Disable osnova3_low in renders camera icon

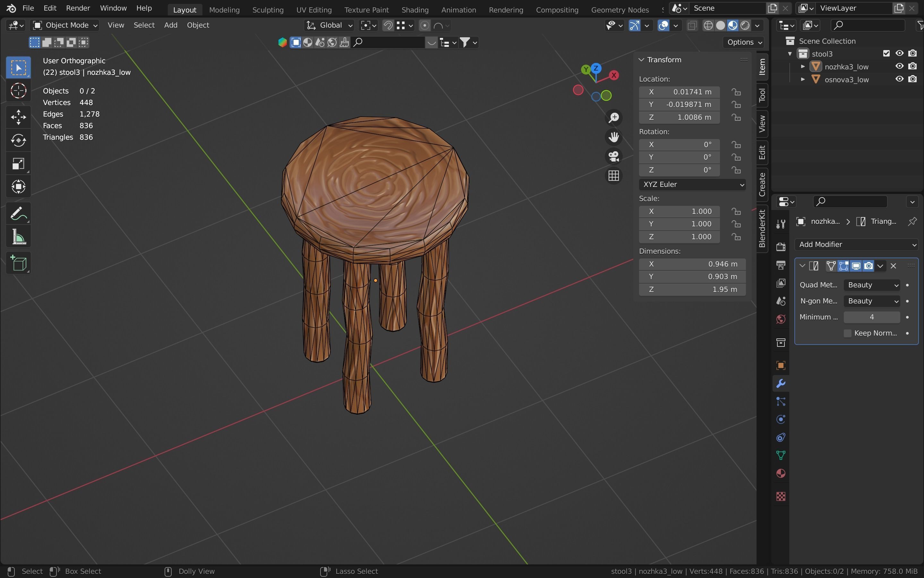click(912, 79)
